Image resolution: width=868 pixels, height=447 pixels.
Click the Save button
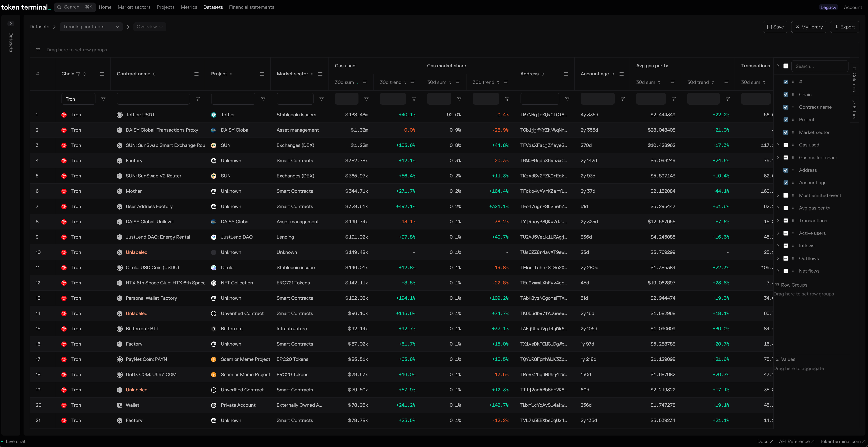775,27
